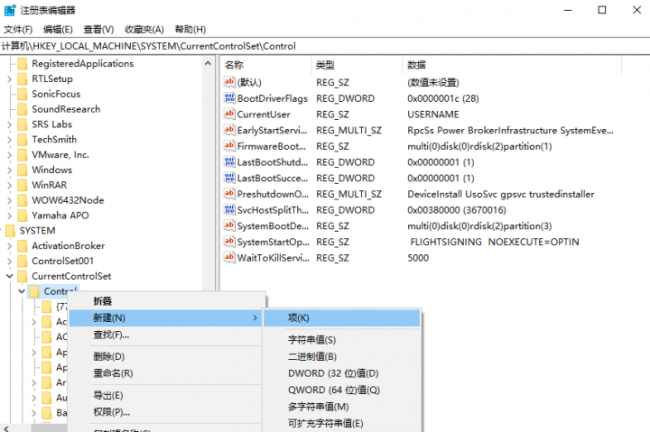Collapse the CurrentControlSet tree node
This screenshot has width=650, height=432.
pyautogui.click(x=10, y=276)
